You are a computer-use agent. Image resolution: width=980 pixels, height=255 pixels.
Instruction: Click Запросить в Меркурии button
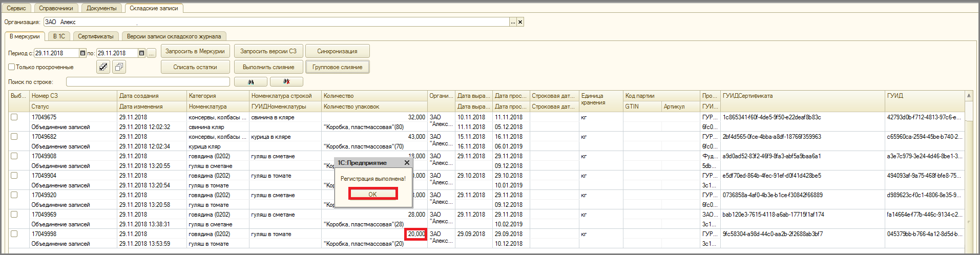click(195, 51)
